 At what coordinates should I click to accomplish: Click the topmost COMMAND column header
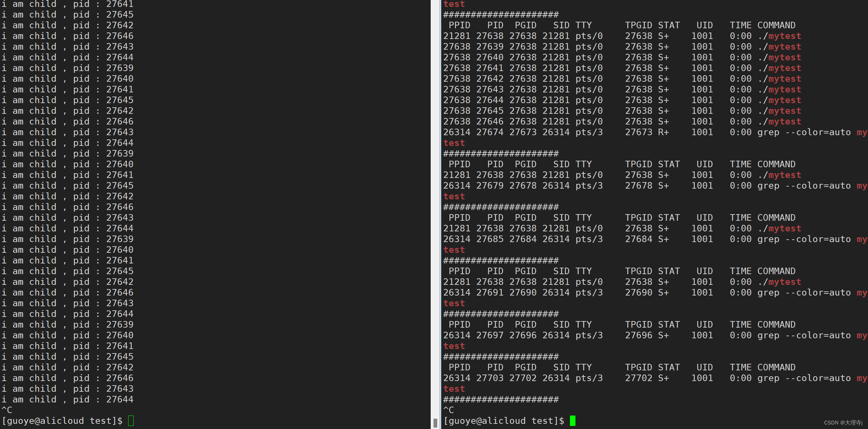(x=776, y=26)
